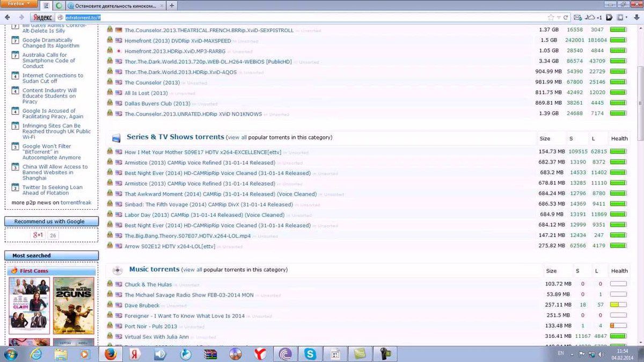Screen dimensions: 644x362
Task: Focus the address bar showing extratorrent.to
Action: coord(301,17)
